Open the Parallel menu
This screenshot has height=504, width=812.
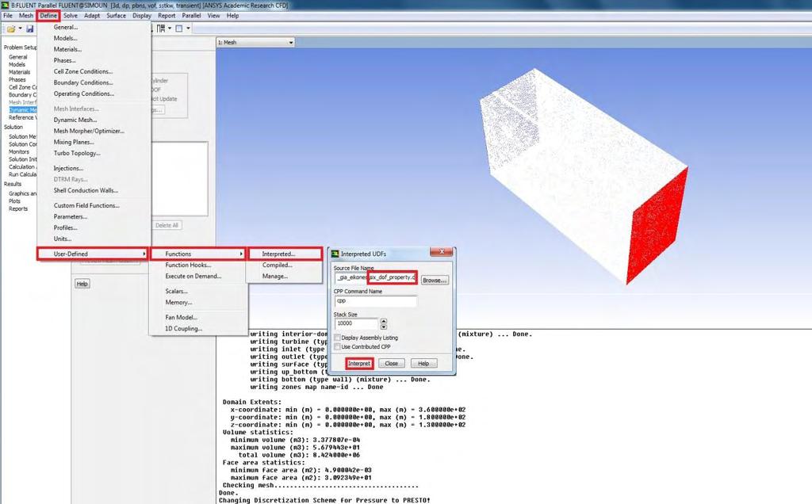tap(191, 16)
